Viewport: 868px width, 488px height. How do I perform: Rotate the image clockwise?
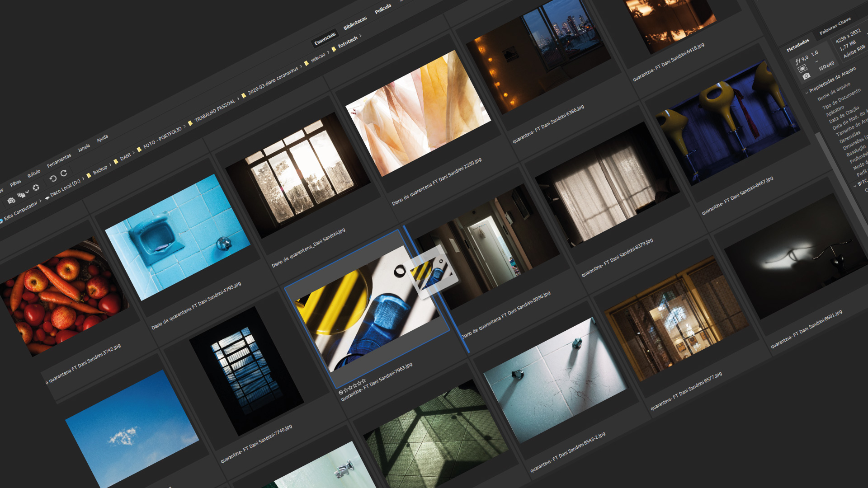point(64,173)
